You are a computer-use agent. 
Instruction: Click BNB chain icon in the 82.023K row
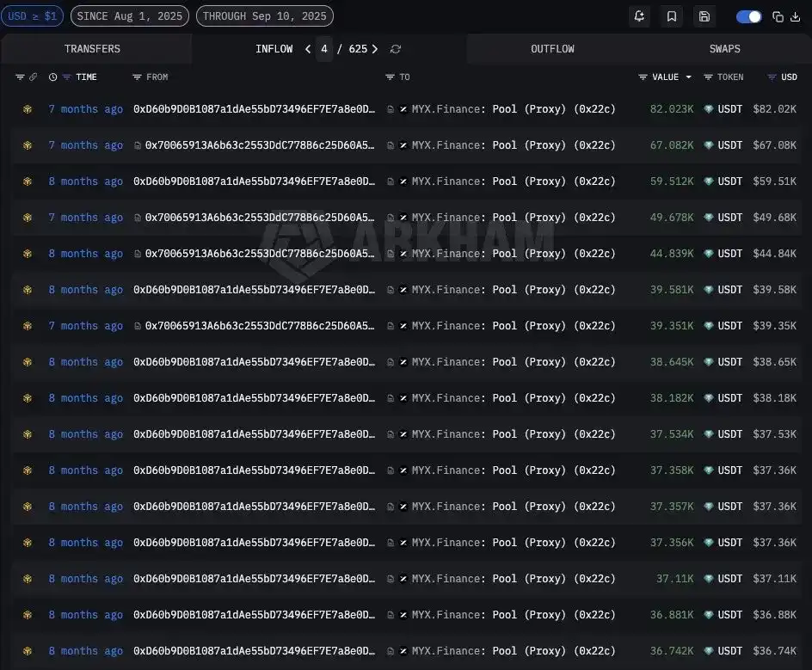(28, 109)
